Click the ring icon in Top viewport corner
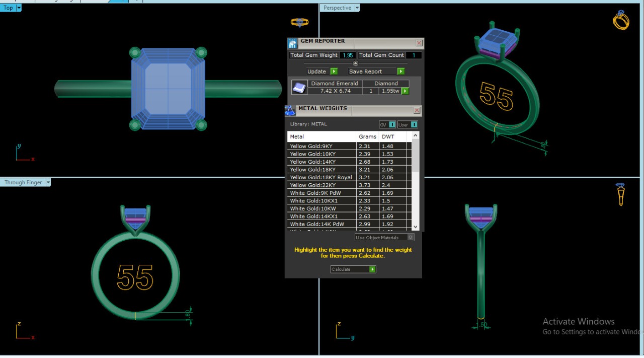Viewport: 644px width, 358px height. 299,22
